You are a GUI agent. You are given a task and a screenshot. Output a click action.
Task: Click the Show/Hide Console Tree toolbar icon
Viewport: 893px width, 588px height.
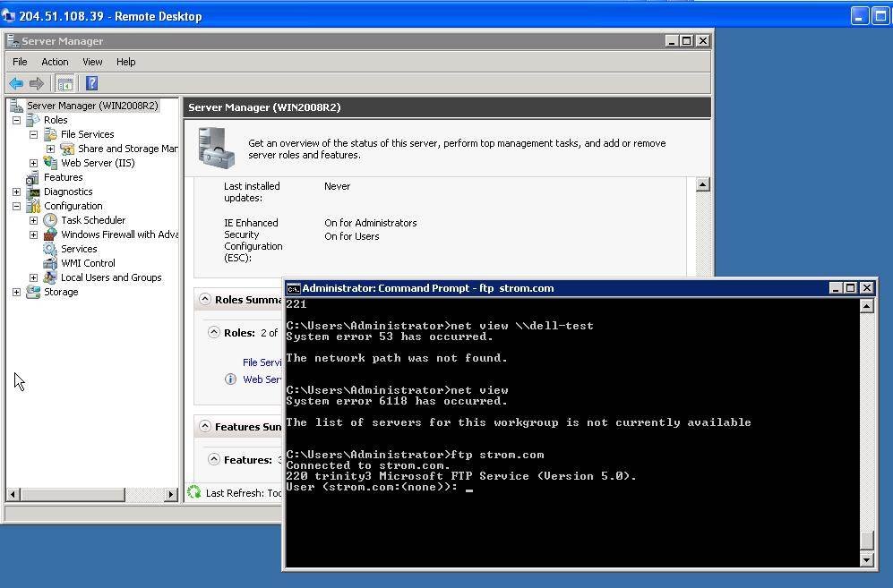[x=64, y=83]
